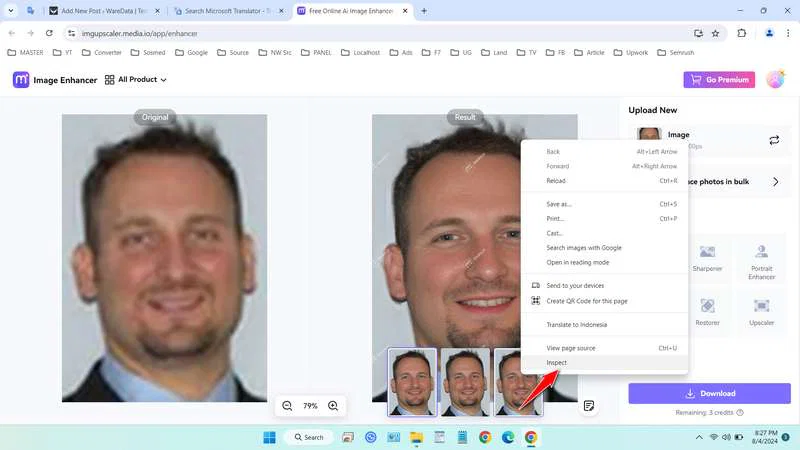800x450 pixels.
Task: Click the 79% zoom level value
Action: [310, 406]
